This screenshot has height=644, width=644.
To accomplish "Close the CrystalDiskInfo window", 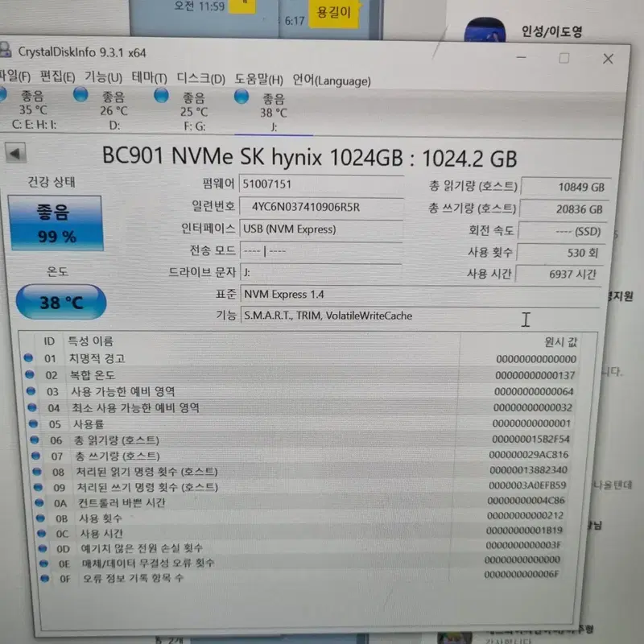I will coord(609,59).
